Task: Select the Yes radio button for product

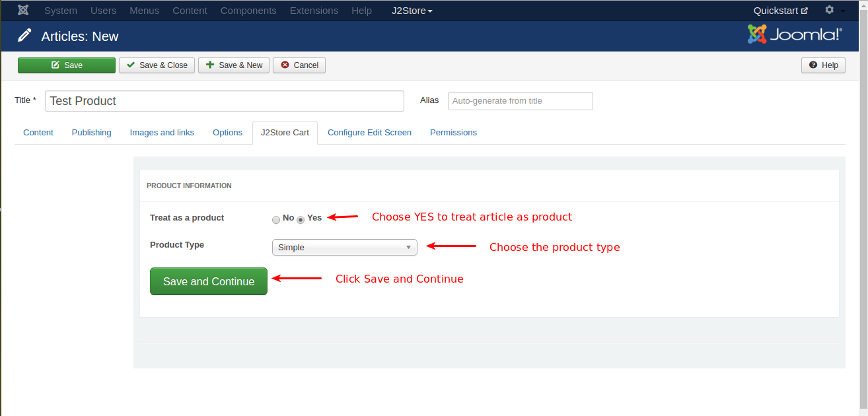Action: (x=301, y=219)
